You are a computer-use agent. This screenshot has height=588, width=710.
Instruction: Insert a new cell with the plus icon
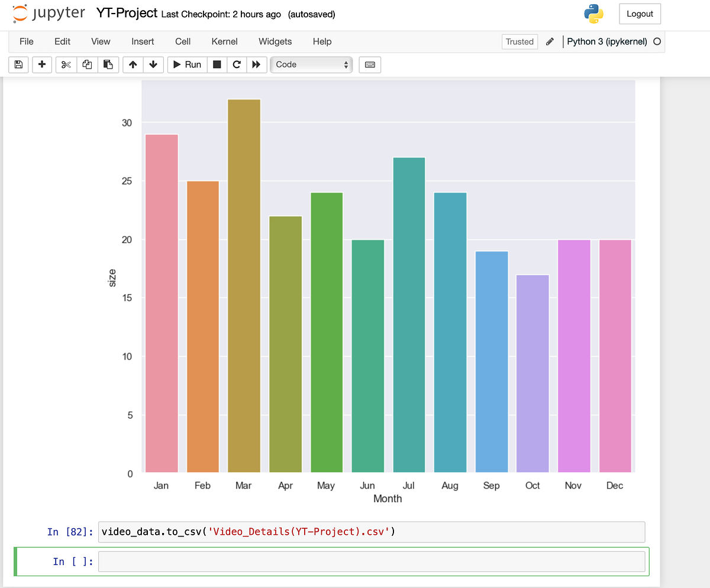tap(41, 64)
